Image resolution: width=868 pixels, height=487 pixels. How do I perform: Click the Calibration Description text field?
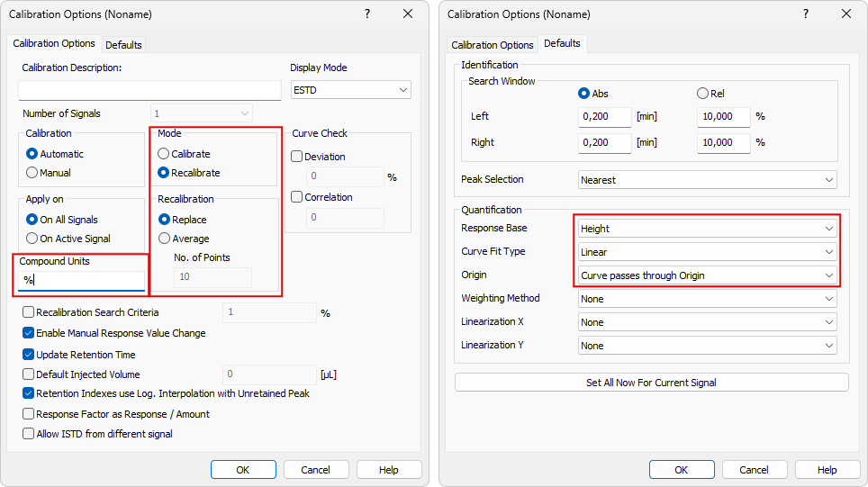[x=149, y=90]
